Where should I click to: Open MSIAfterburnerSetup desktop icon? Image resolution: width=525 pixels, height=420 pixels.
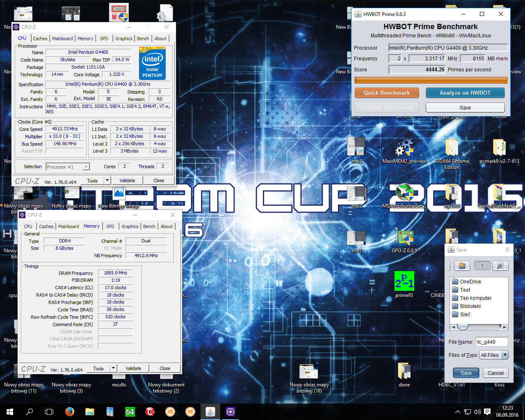tap(404, 196)
